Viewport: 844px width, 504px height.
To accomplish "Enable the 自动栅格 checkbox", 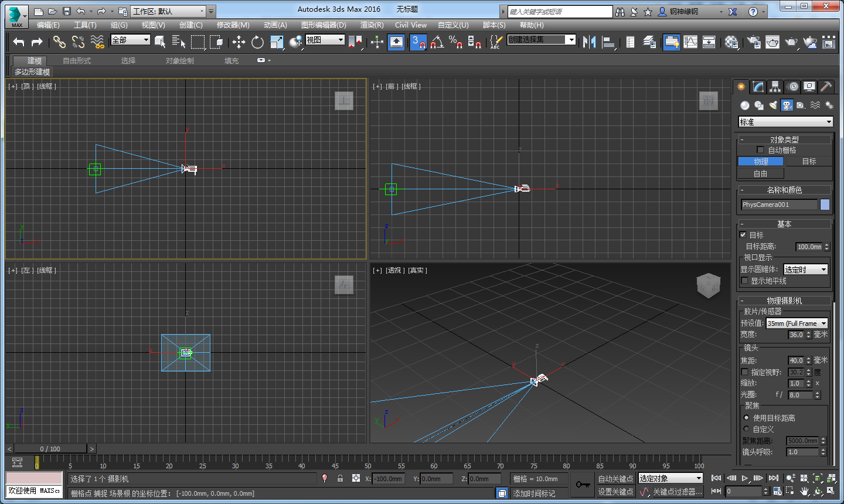I will (761, 150).
